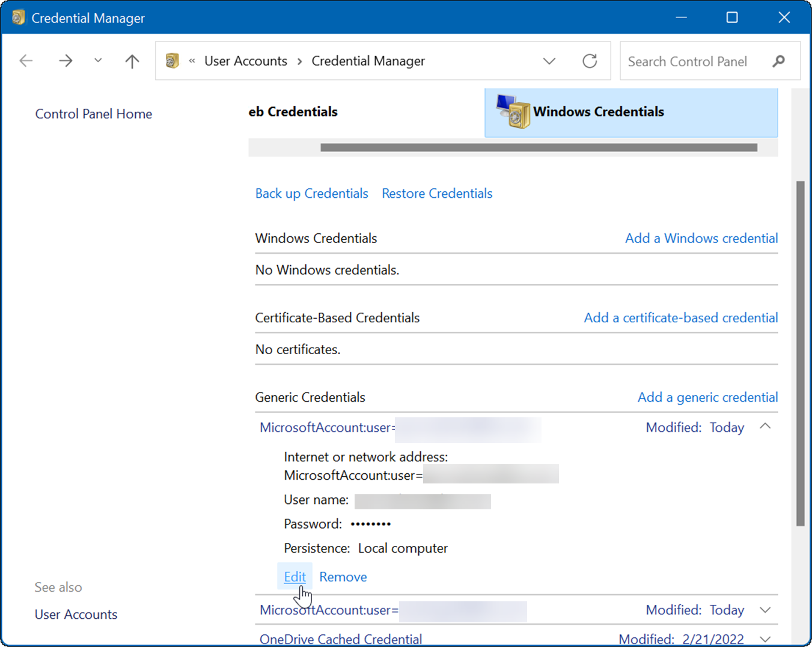
Task: Refresh the Credential Manager page
Action: pos(590,61)
